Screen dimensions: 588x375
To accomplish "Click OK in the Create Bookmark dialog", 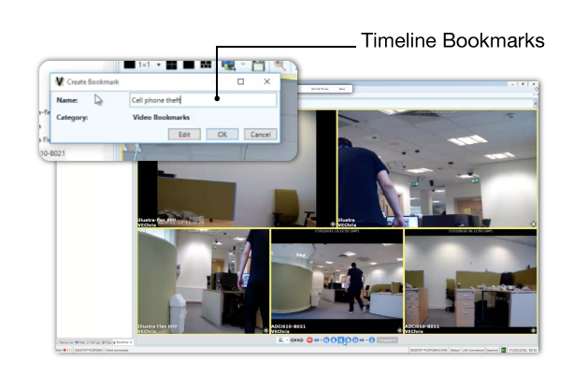I will pyautogui.click(x=222, y=135).
